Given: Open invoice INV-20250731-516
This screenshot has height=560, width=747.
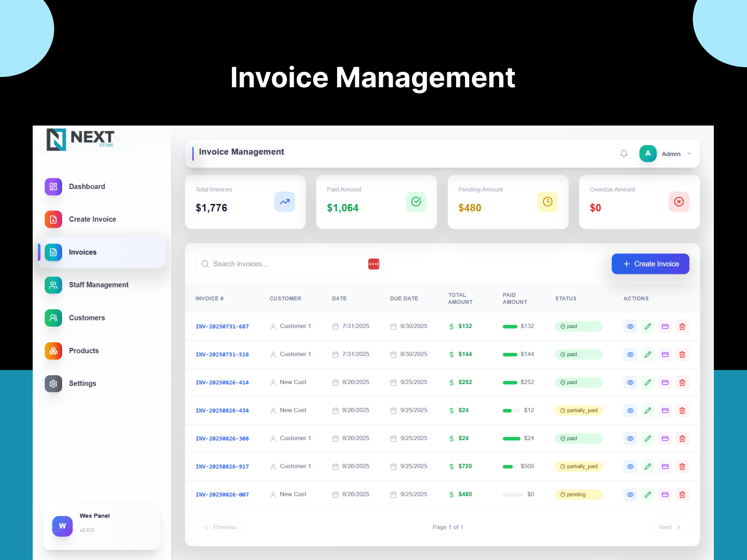Looking at the screenshot, I should click(x=222, y=355).
